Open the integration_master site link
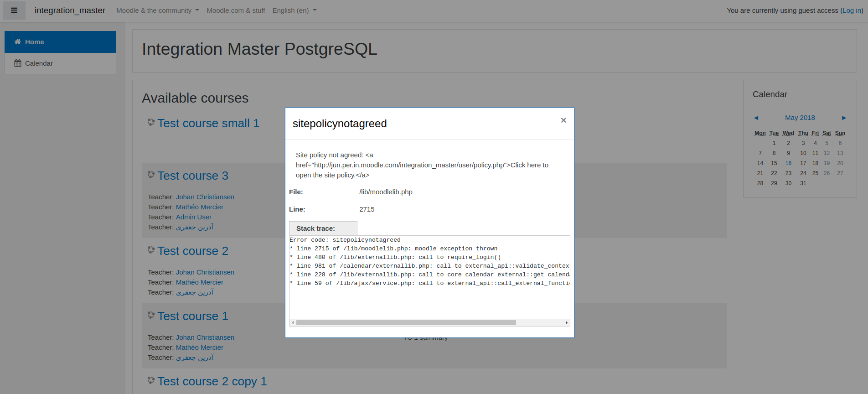This screenshot has width=868, height=394. (70, 10)
